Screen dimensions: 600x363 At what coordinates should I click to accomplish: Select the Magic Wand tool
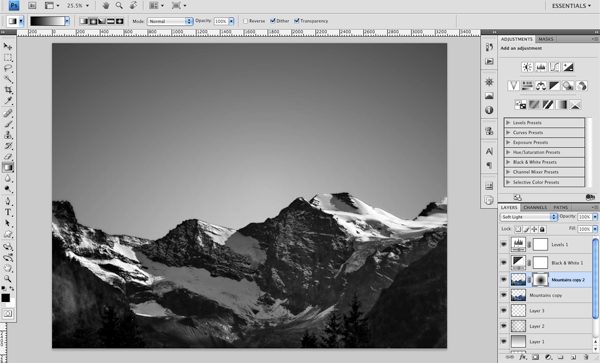point(8,79)
